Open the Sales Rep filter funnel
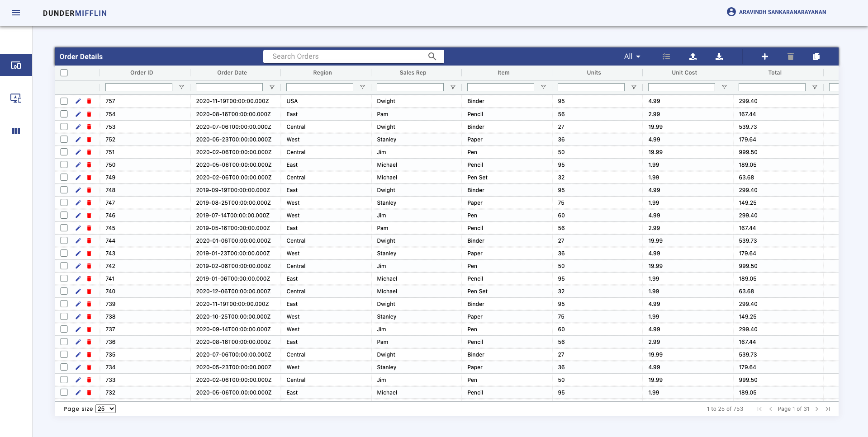Screen dimensions: 868x437 pyautogui.click(x=453, y=87)
